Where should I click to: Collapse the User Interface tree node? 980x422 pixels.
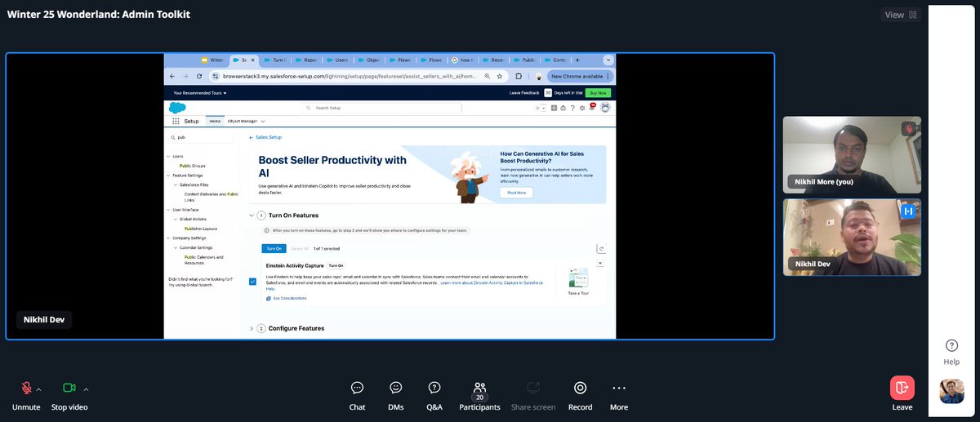click(x=168, y=210)
